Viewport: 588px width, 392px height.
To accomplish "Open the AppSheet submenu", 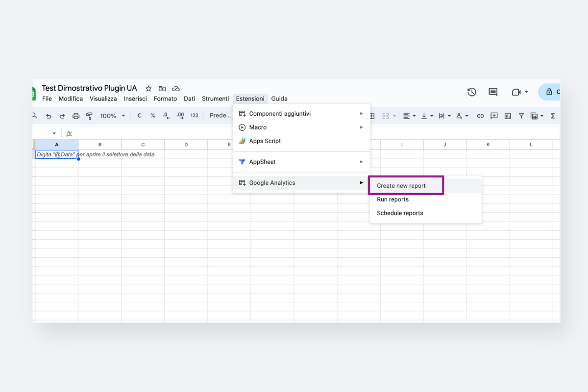I will point(301,162).
